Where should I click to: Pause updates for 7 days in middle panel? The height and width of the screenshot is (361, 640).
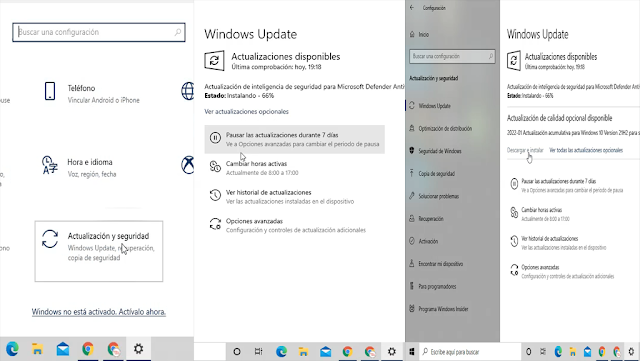pos(294,139)
